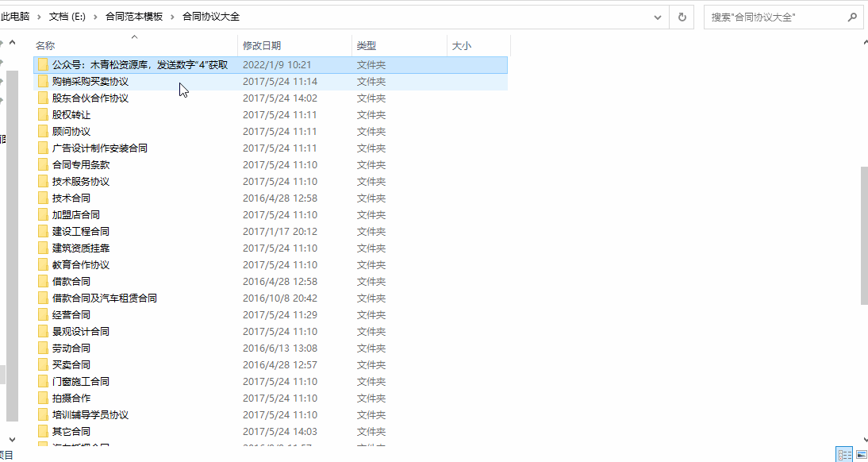The image size is (868, 462).
Task: Click the folder icon of 景观设计合同
Action: click(43, 331)
